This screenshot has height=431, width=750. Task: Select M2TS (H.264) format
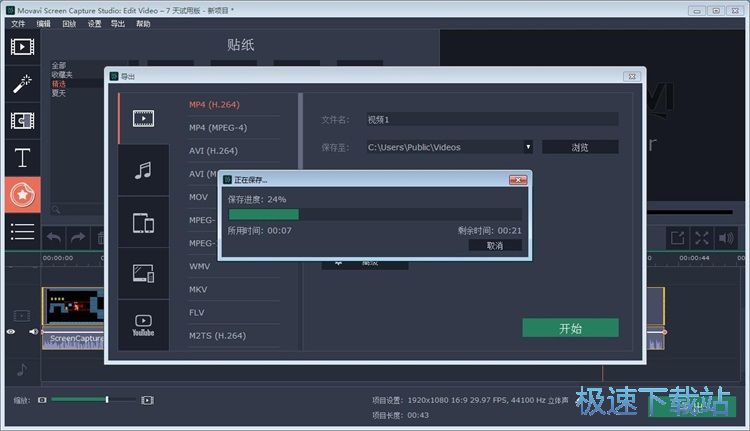(x=218, y=336)
